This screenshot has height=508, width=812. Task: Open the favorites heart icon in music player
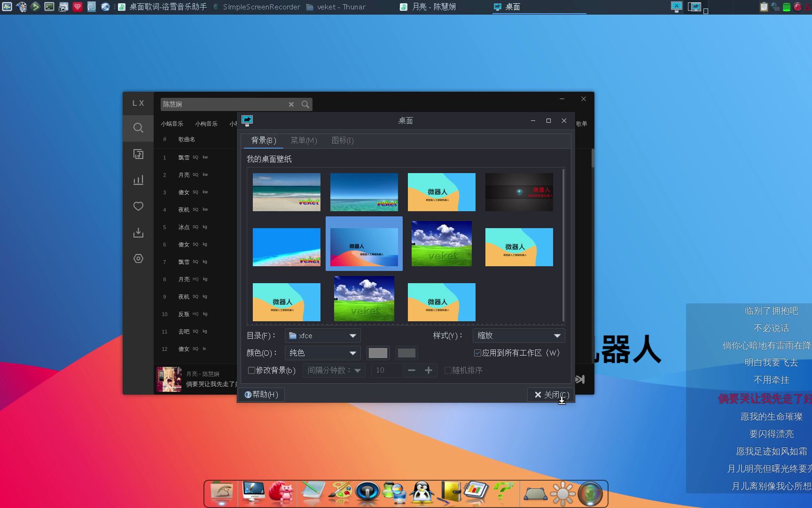point(138,206)
